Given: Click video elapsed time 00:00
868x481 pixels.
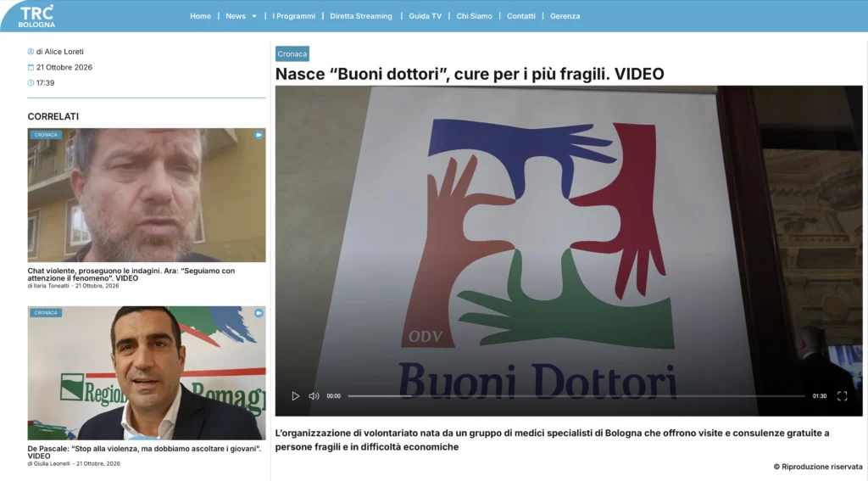Looking at the screenshot, I should click(x=333, y=396).
